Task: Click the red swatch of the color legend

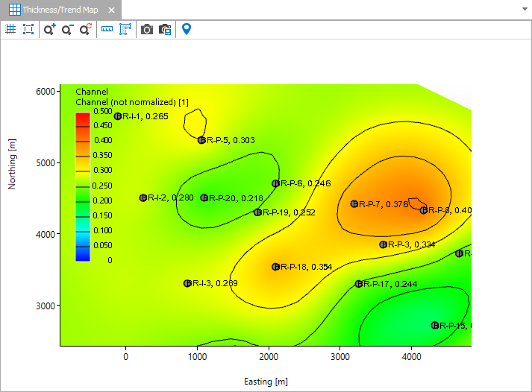Action: (x=83, y=118)
